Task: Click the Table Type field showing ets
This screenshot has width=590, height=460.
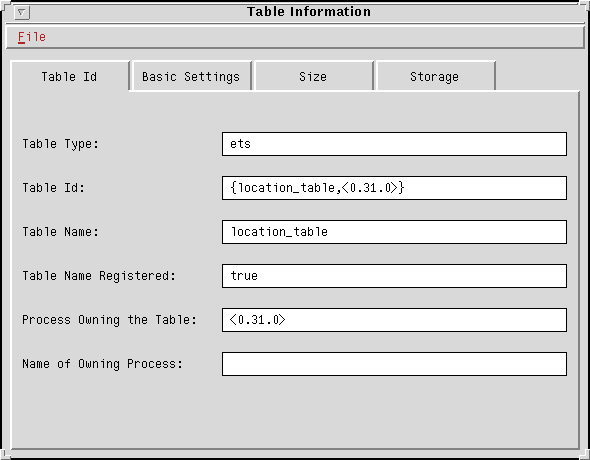Action: 394,144
